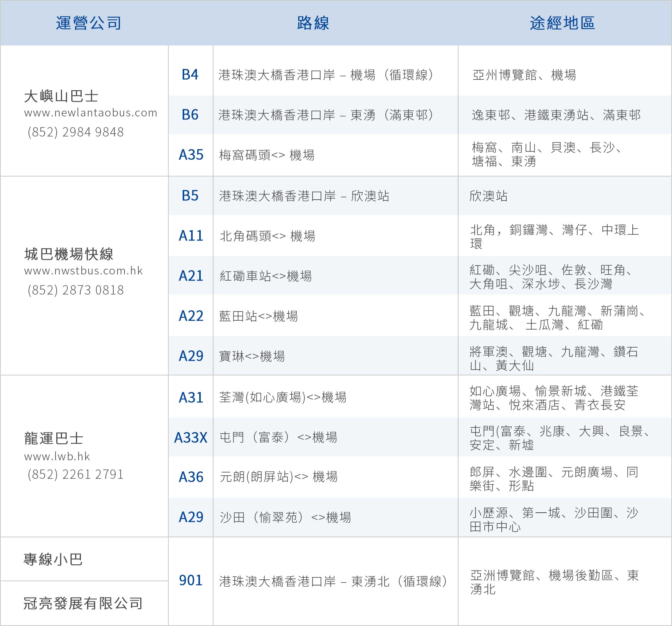This screenshot has height=626, width=672.
Task: Click the 大嶼山巴士 company name
Action: click(x=61, y=96)
